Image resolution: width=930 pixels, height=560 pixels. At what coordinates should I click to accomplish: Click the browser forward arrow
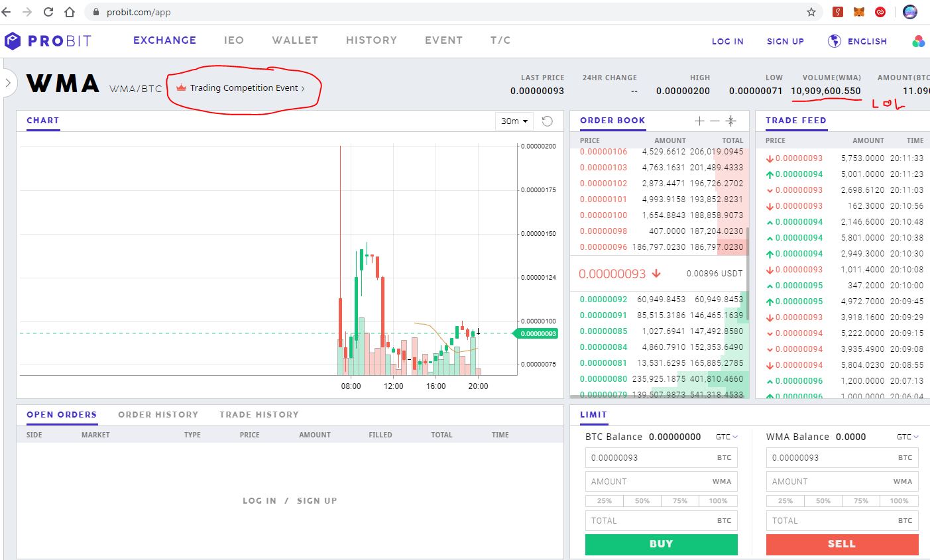[27, 12]
